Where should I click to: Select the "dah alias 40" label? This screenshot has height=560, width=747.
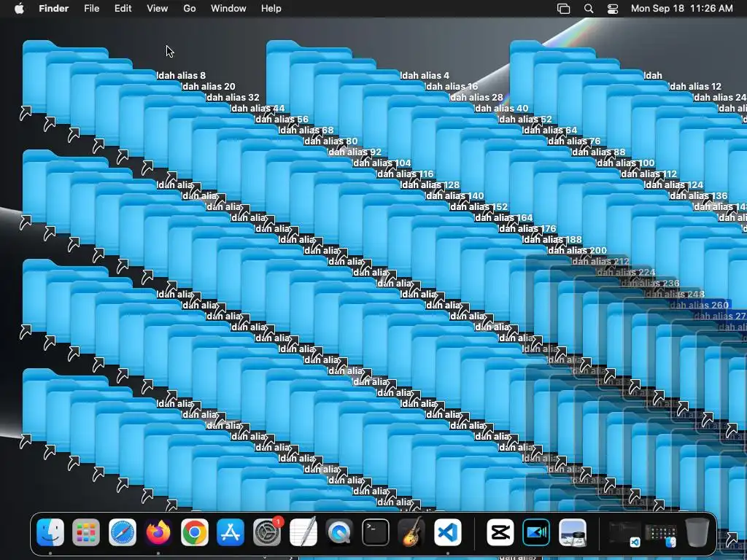coord(502,108)
